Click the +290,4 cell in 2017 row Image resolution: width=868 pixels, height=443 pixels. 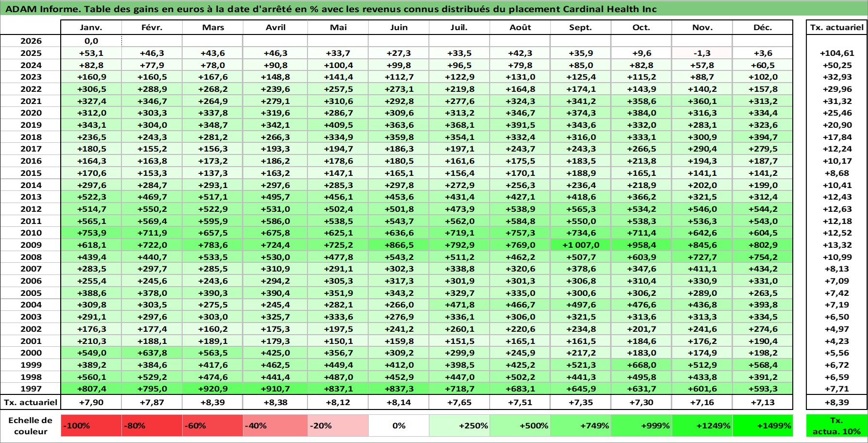pyautogui.click(x=702, y=149)
